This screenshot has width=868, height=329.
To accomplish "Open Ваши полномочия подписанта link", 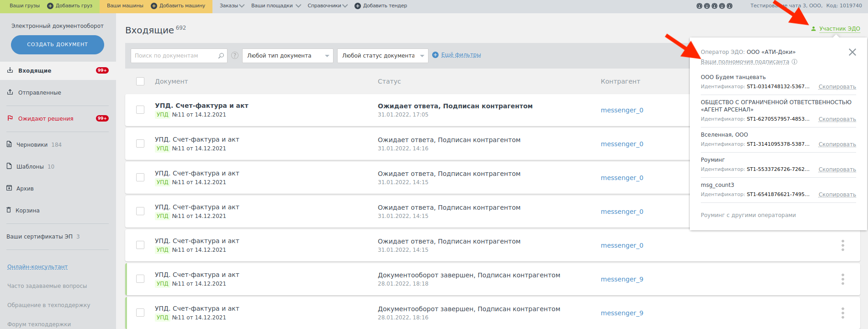I will click(745, 62).
